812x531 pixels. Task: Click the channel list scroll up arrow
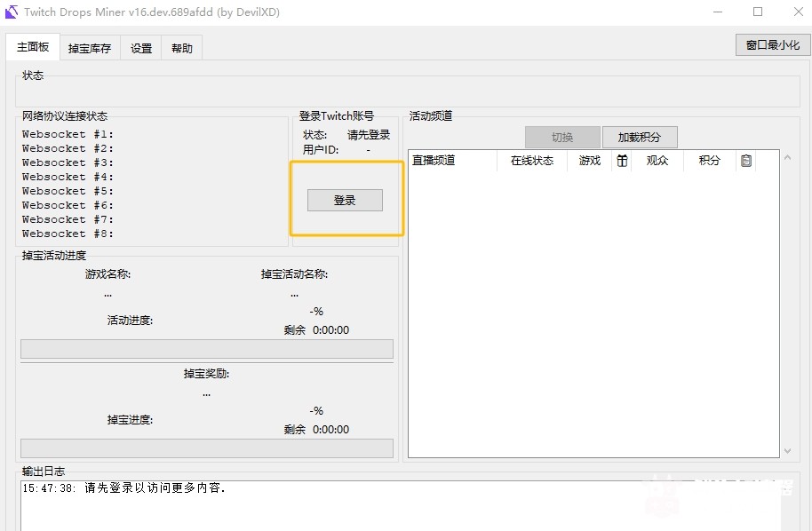tap(788, 157)
